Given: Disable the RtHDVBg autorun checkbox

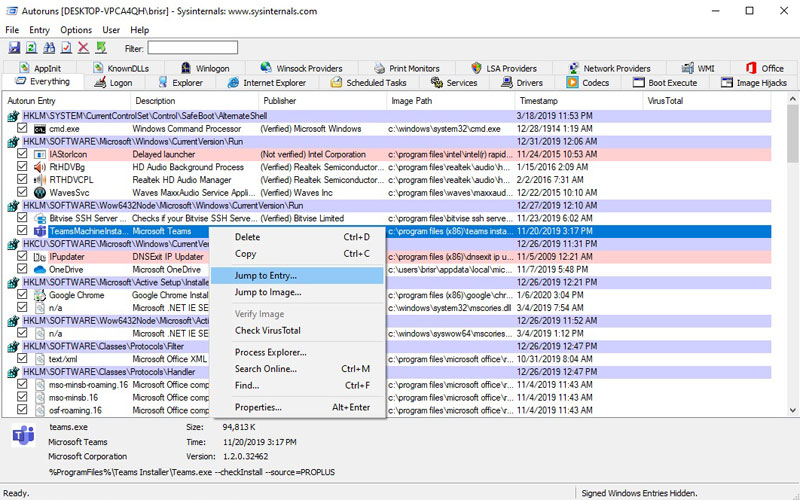Looking at the screenshot, I should (22, 167).
